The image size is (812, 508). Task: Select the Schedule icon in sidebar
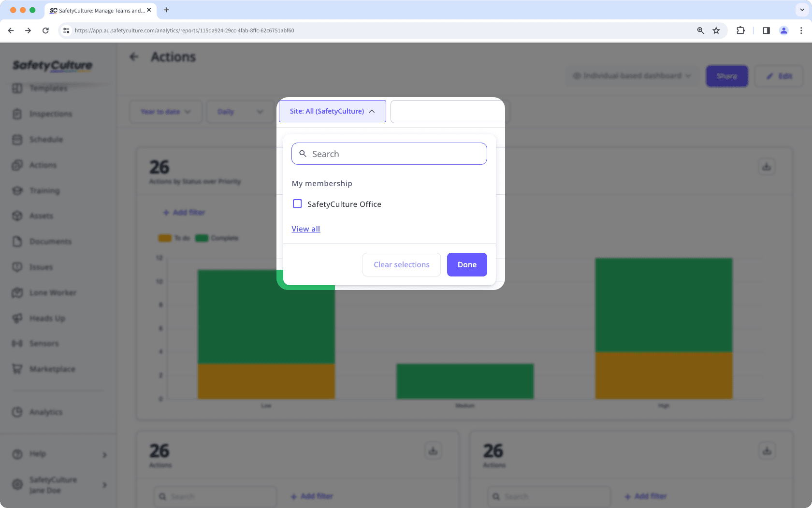click(17, 139)
